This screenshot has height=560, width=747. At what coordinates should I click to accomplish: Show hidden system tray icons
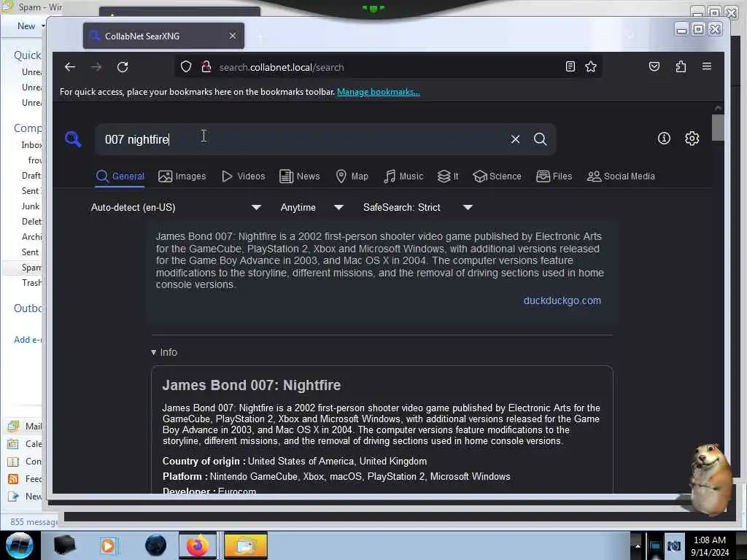point(638,545)
